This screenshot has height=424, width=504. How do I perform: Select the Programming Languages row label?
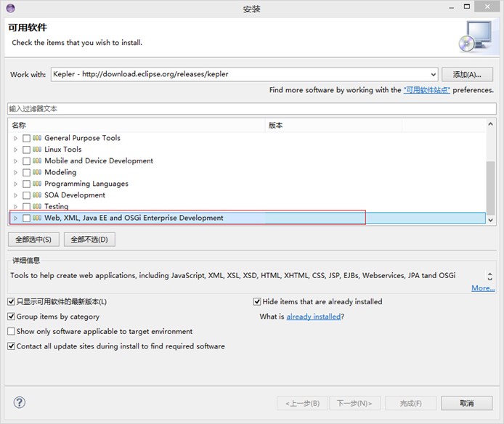click(86, 184)
